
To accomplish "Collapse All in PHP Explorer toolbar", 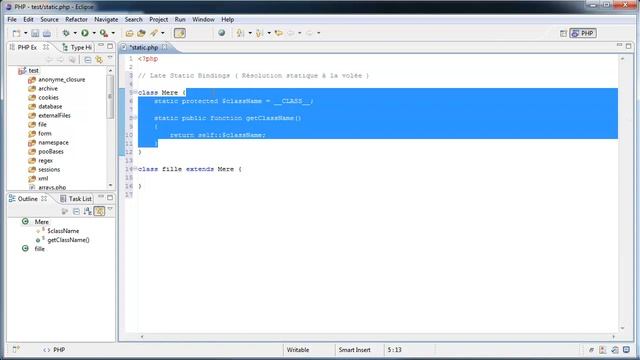I will (x=88, y=60).
